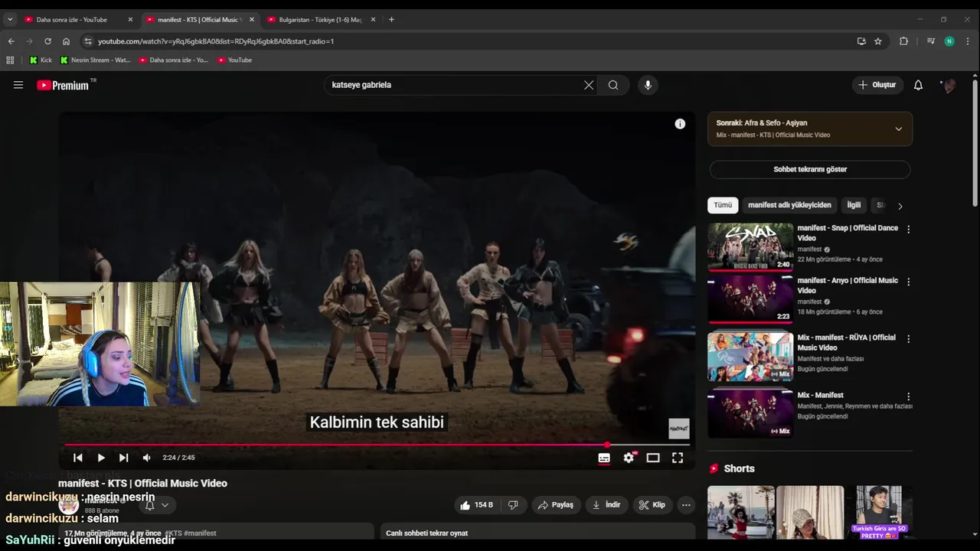Open Snap Official Dance Video thumbnail
The width and height of the screenshot is (980, 551).
coord(750,247)
